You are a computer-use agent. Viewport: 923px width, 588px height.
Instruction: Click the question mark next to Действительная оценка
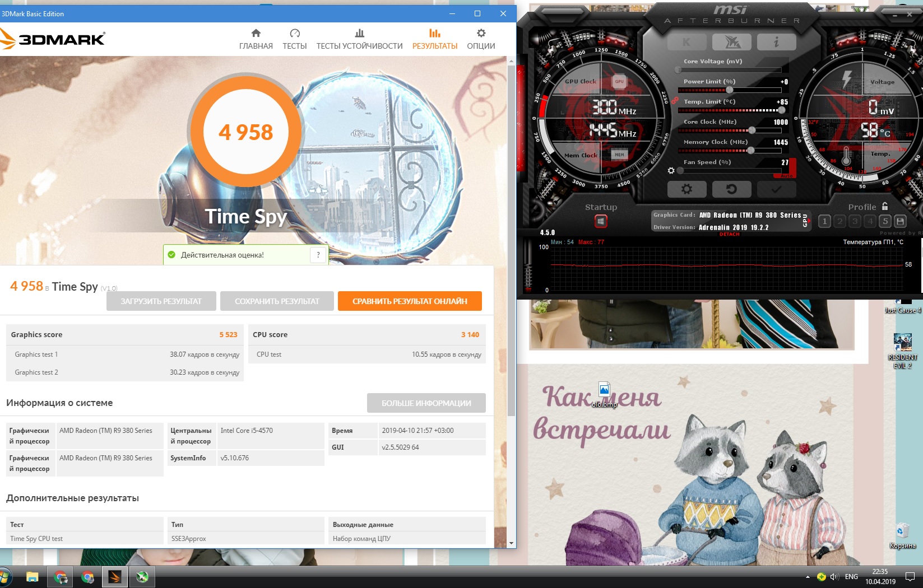(318, 255)
